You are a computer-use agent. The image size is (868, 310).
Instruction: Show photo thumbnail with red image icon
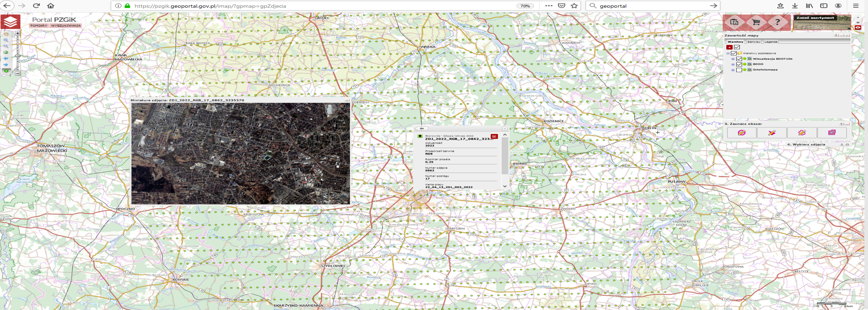tap(494, 136)
